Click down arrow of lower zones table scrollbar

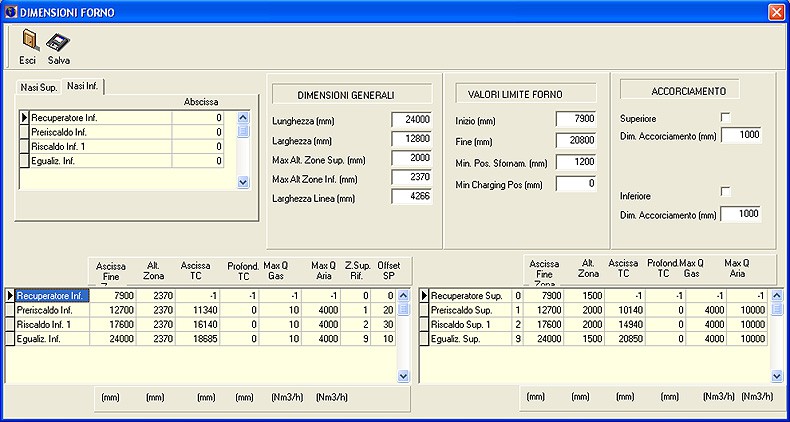pyautogui.click(x=404, y=375)
